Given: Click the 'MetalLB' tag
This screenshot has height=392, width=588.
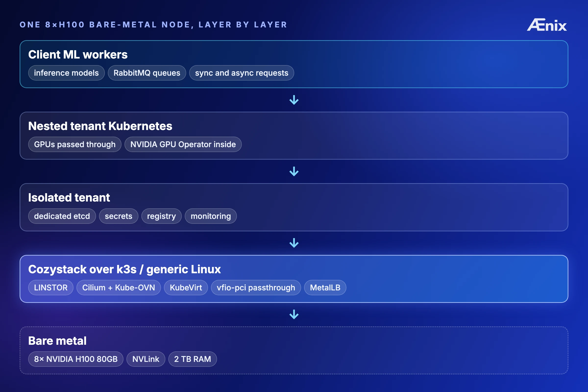Looking at the screenshot, I should click(x=325, y=287).
